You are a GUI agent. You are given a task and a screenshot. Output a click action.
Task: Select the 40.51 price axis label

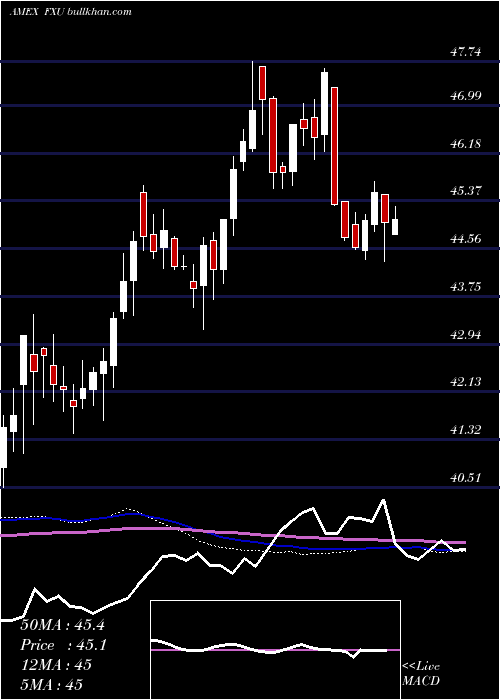point(466,478)
